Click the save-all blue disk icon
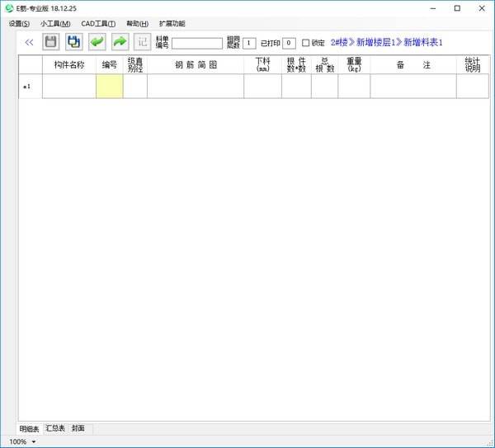495x448 pixels. pyautogui.click(x=74, y=41)
